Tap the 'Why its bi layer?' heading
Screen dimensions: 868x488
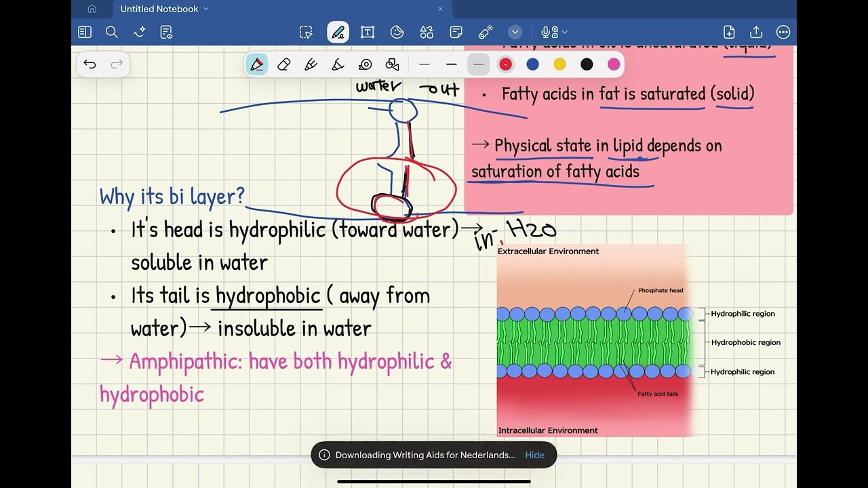coord(172,197)
